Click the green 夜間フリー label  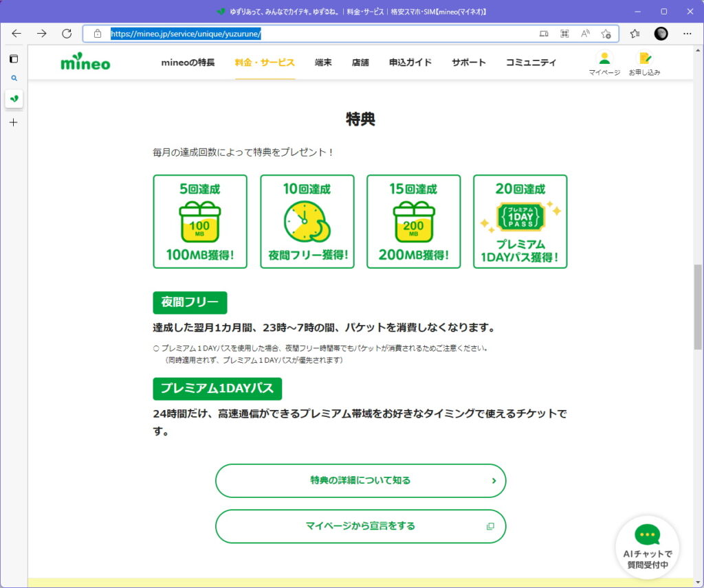coord(190,303)
